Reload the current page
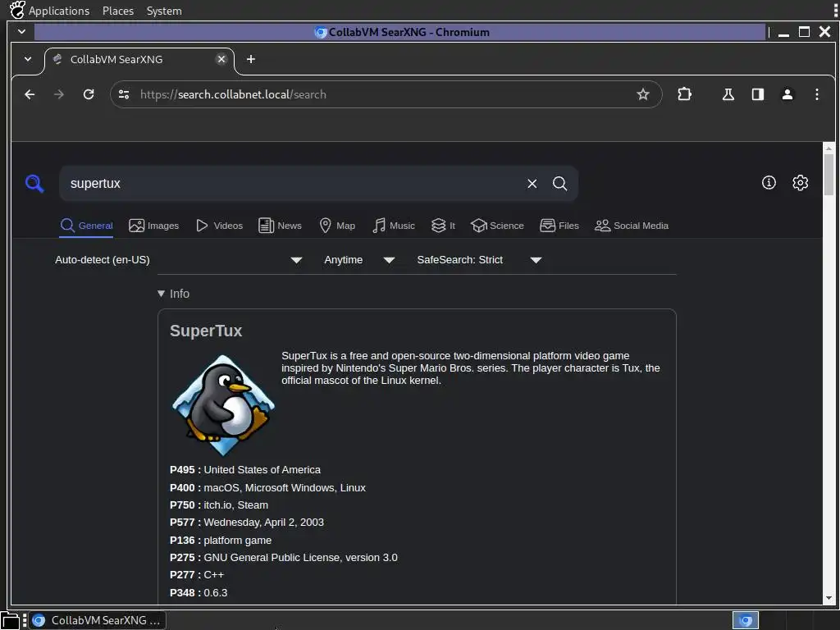 (x=89, y=94)
